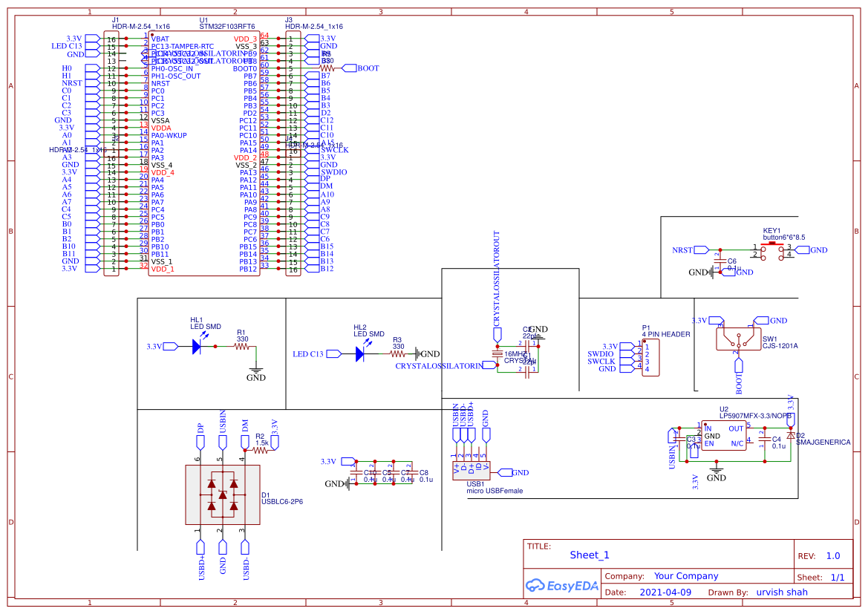This screenshot has height=614, width=868.
Task: Select the LP5907MFX voltage regulator U2
Action: tap(724, 434)
